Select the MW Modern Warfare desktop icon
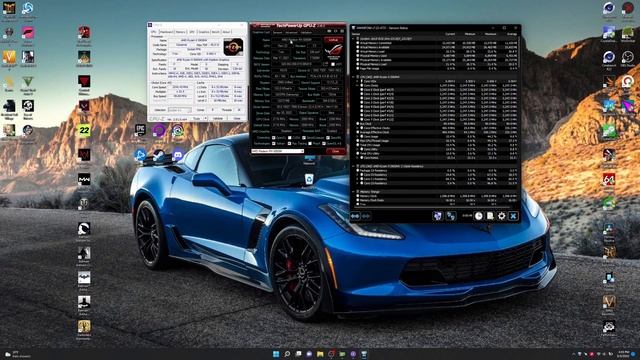 [x=84, y=179]
